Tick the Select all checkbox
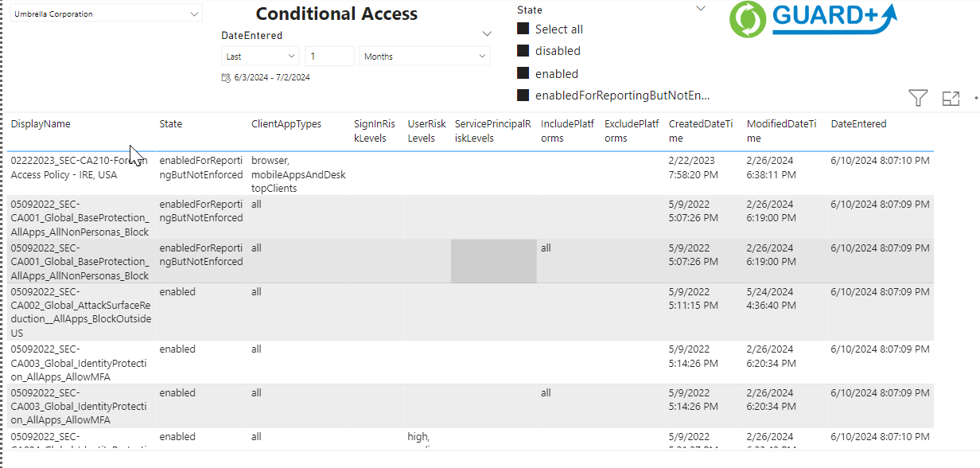The height and width of the screenshot is (468, 980). [523, 29]
